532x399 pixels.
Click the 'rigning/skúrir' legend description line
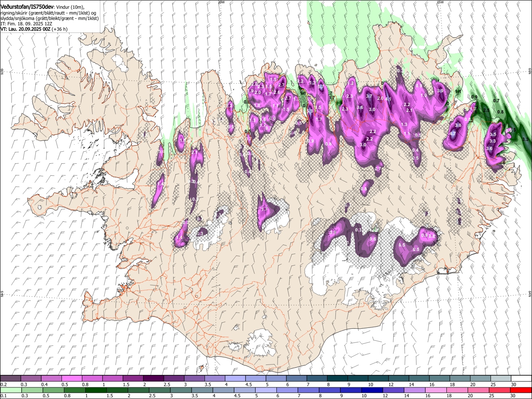48,13
